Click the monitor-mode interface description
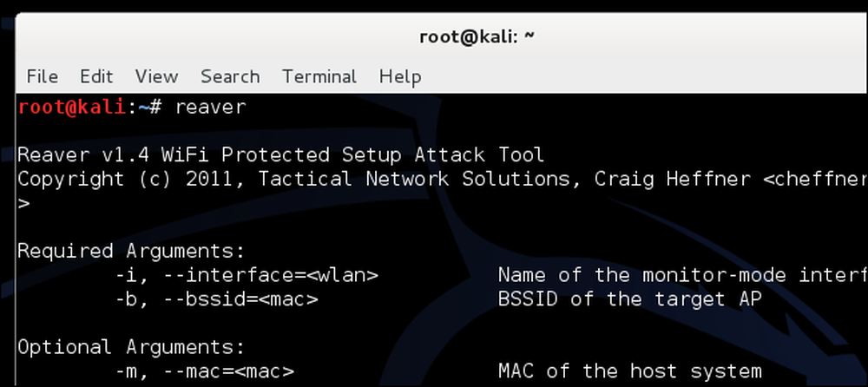Image resolution: width=868 pixels, height=387 pixels. pyautogui.click(x=682, y=275)
